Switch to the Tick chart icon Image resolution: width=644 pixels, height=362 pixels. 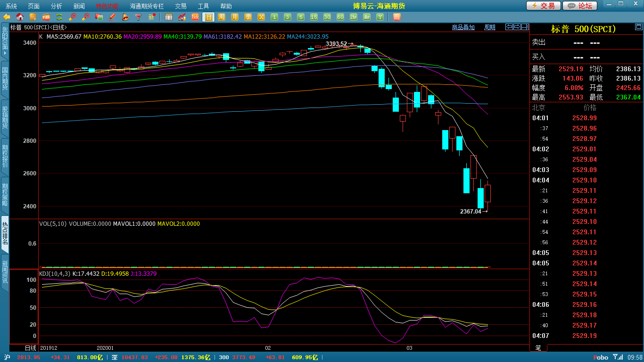(195, 17)
